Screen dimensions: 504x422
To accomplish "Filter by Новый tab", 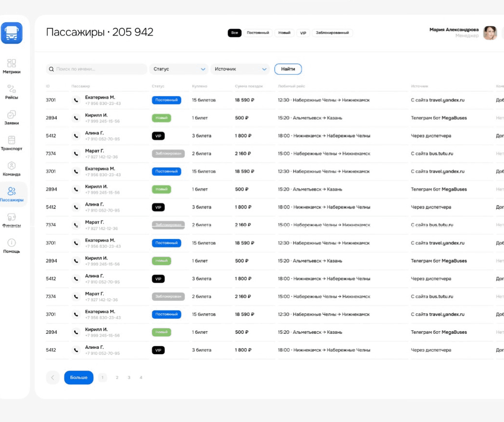I will pos(284,33).
